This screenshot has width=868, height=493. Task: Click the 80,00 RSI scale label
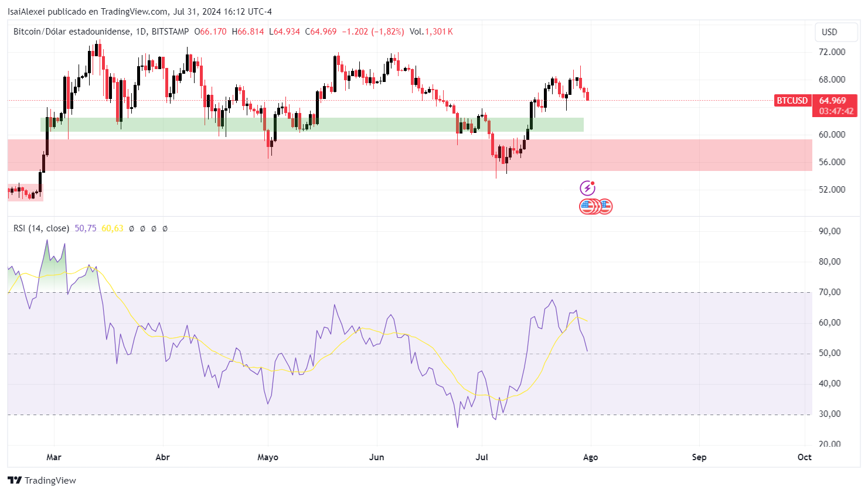829,262
